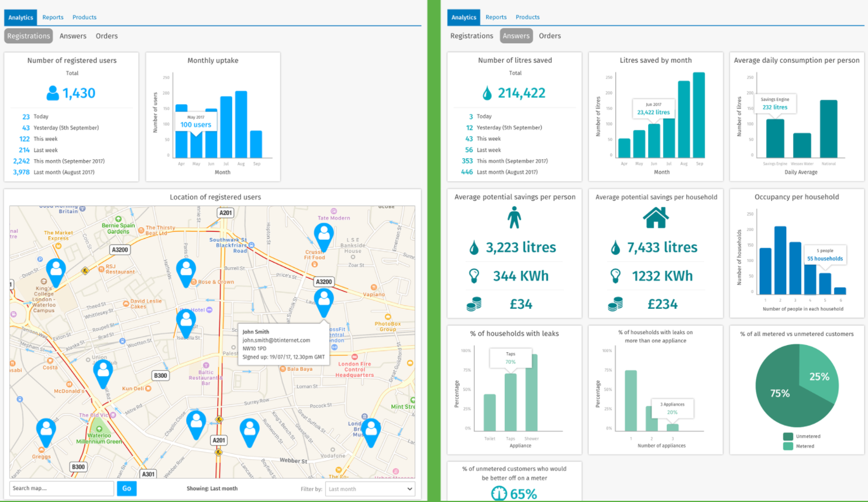868x502 pixels.
Task: Open the Products tab in right panel
Action: click(527, 18)
